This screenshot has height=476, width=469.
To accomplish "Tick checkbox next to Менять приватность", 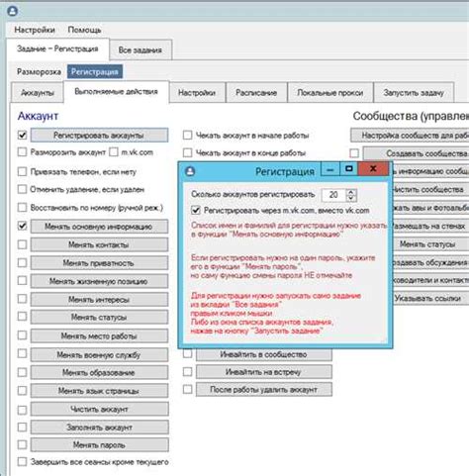I will (x=22, y=262).
